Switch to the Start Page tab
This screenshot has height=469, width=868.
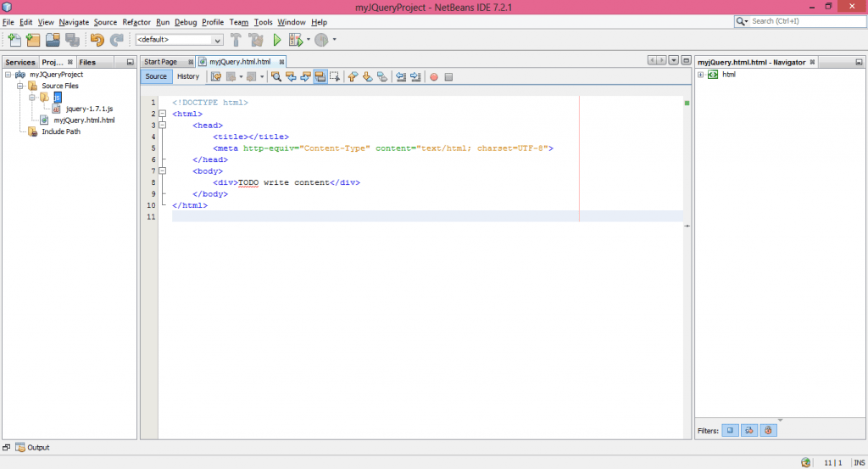point(160,62)
